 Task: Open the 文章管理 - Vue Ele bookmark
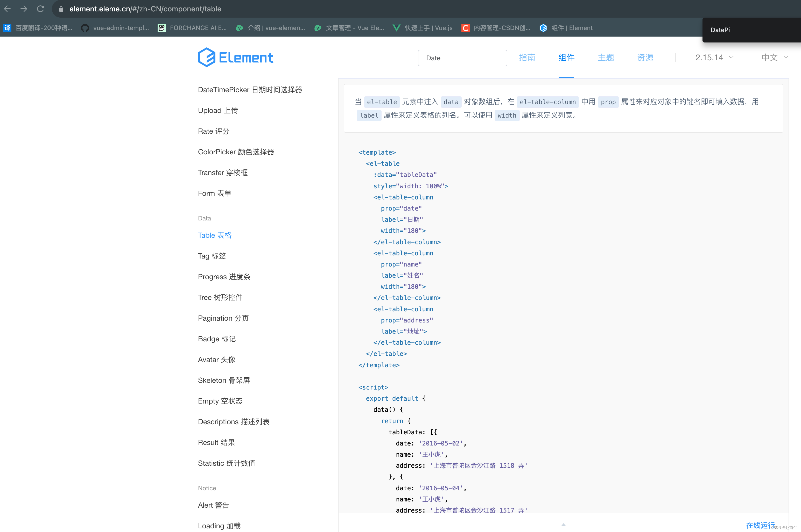pos(349,28)
